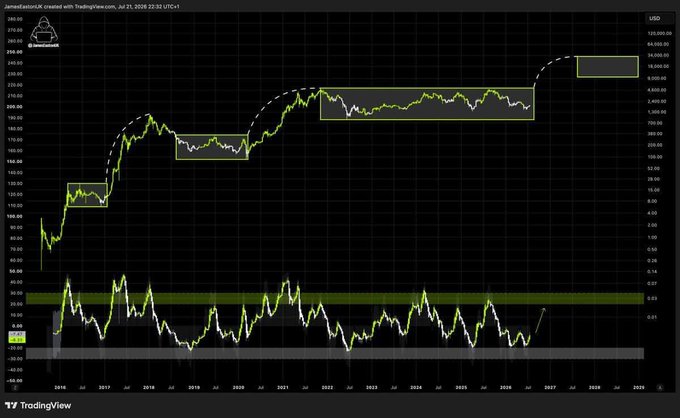Click 18,000.00 on the right price scale
This screenshot has width=680, height=418.
point(658,66)
